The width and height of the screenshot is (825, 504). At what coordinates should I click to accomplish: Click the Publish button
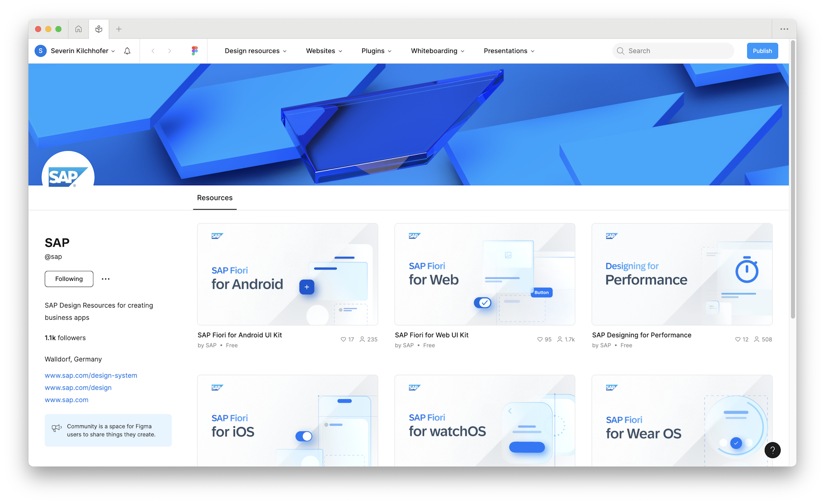tap(762, 51)
